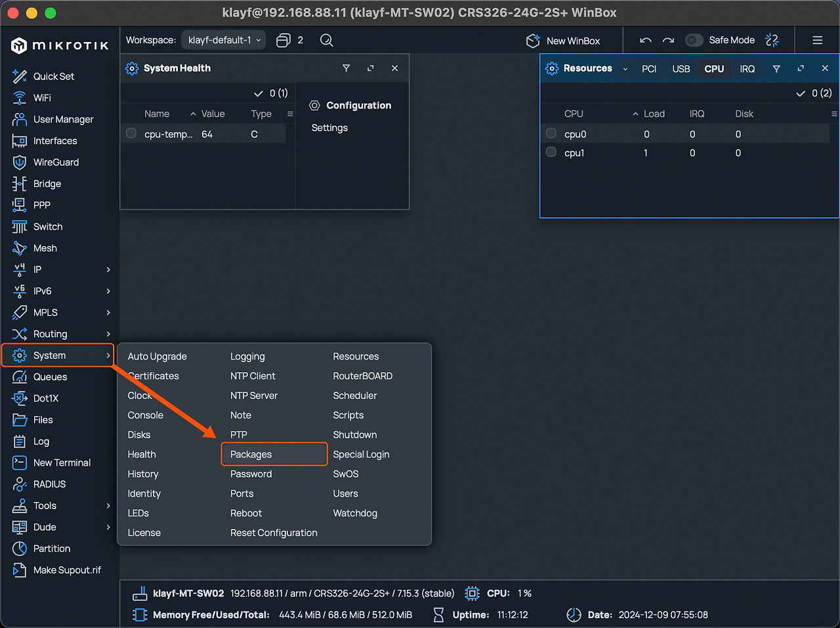The width and height of the screenshot is (840, 628).
Task: Open Dot1X from the sidebar
Action: tap(46, 398)
